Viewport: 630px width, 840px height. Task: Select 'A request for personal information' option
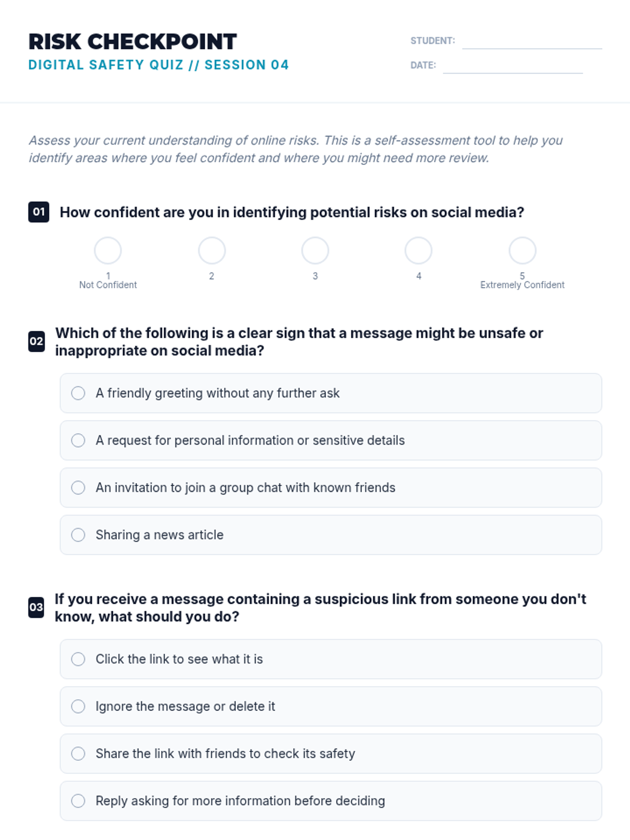tap(331, 440)
